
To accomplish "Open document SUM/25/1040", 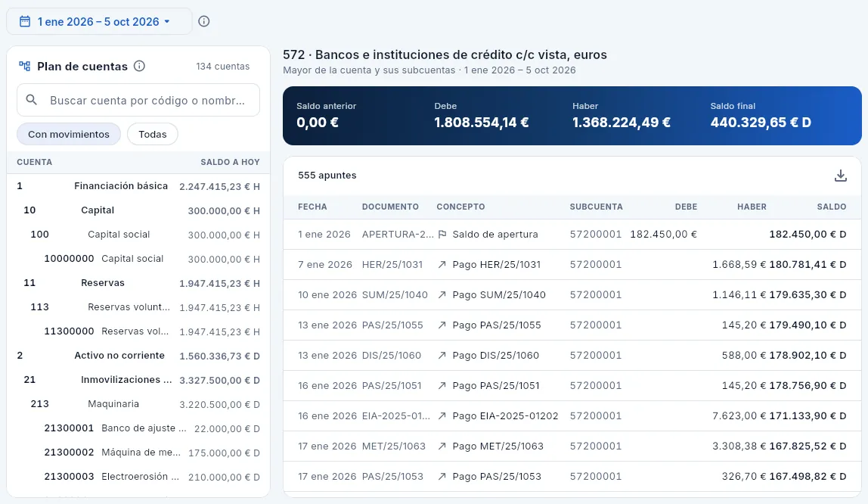I will pos(395,295).
